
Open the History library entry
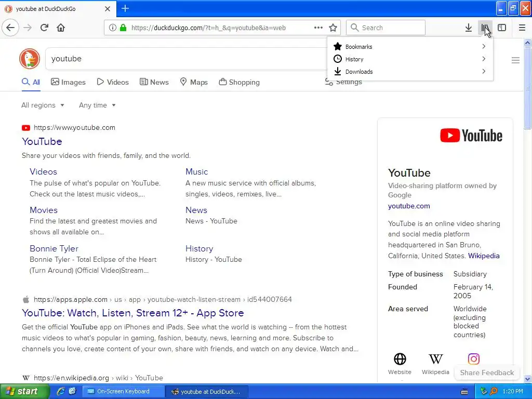pyautogui.click(x=410, y=59)
